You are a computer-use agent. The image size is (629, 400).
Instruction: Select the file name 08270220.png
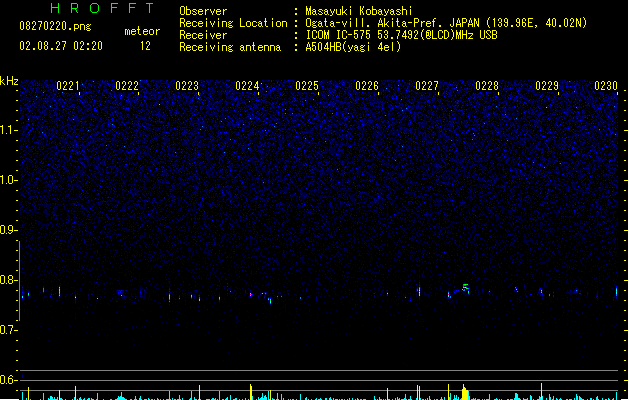pyautogui.click(x=55, y=26)
